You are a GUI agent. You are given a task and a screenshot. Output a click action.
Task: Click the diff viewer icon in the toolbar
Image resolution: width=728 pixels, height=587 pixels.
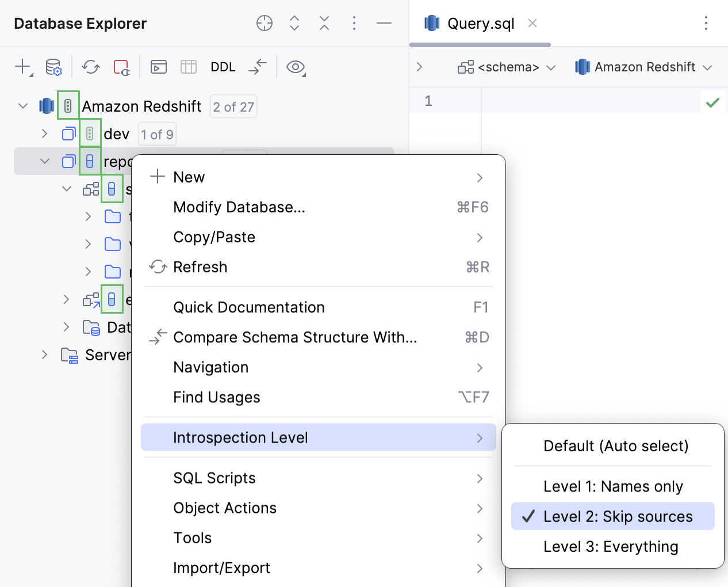click(257, 67)
